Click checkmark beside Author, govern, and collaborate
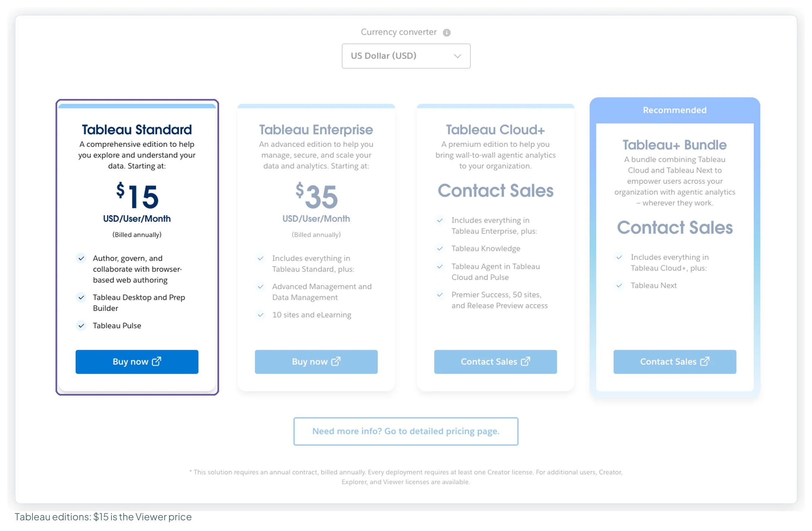 click(x=81, y=258)
